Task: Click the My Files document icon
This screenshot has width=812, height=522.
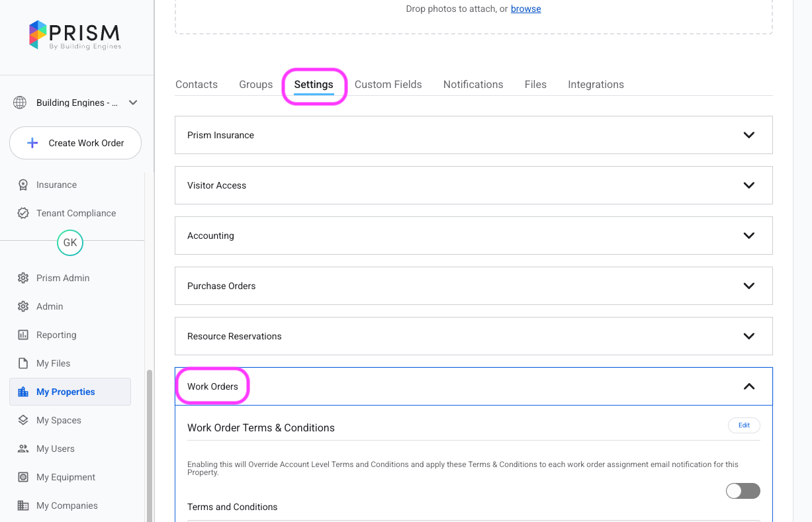Action: point(23,363)
